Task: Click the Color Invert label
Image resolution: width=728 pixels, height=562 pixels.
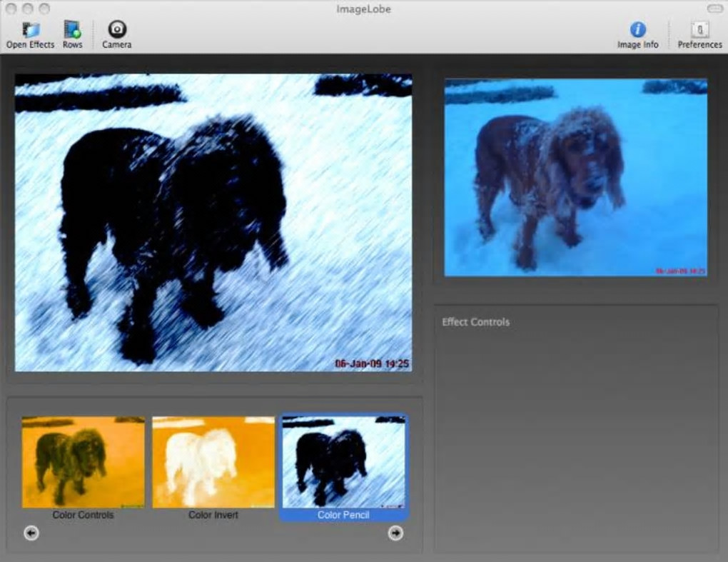Action: click(213, 515)
